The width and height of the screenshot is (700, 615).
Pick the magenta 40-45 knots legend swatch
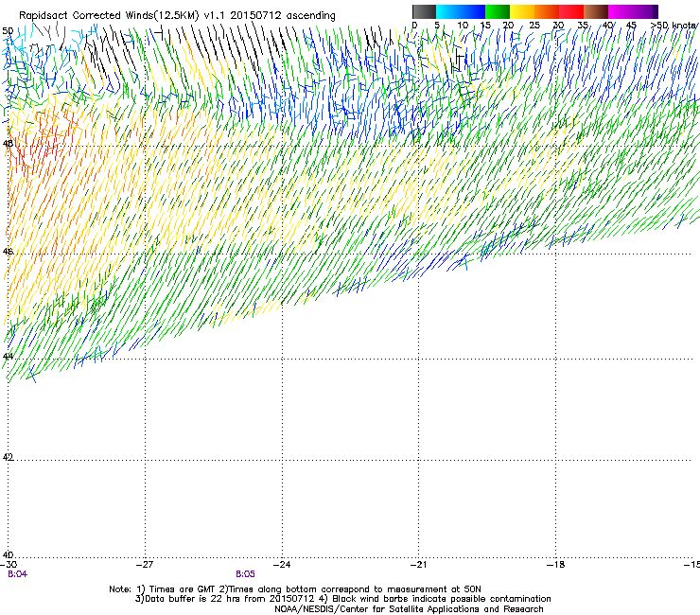click(621, 11)
